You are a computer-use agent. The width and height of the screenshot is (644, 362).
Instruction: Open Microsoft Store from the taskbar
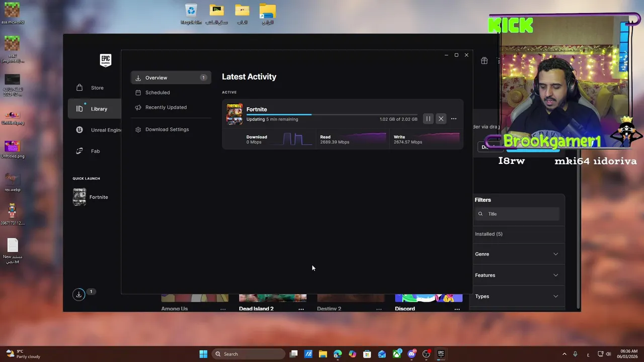(367, 354)
